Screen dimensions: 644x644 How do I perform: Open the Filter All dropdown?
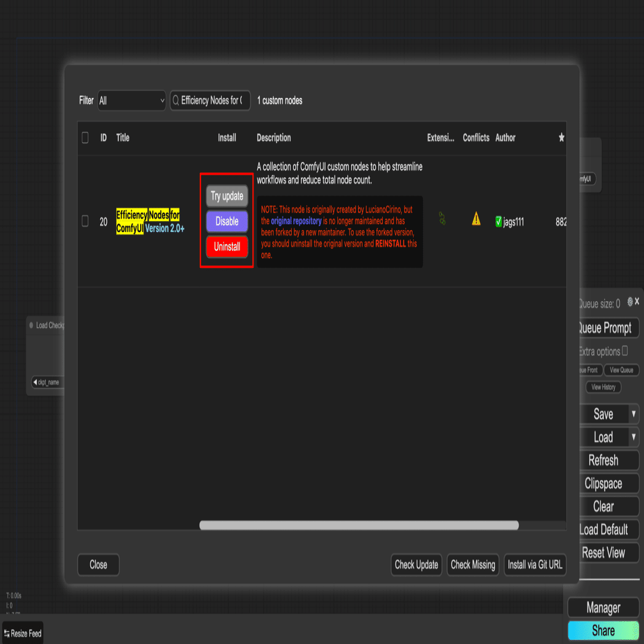coord(131,100)
